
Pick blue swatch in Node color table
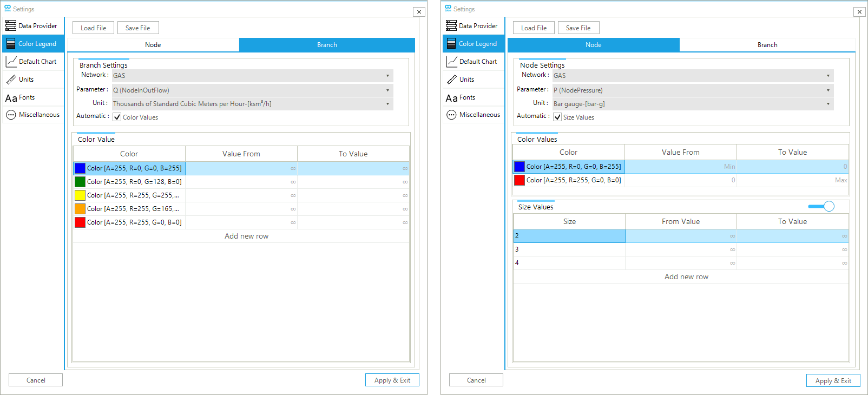(520, 167)
